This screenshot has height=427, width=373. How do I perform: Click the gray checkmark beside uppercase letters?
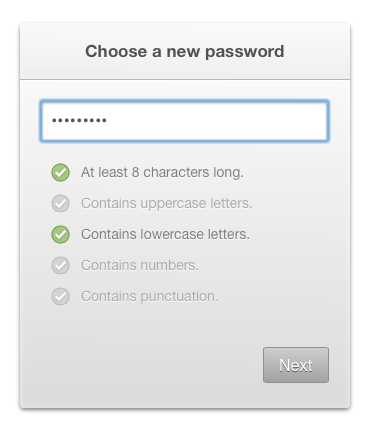pos(60,203)
